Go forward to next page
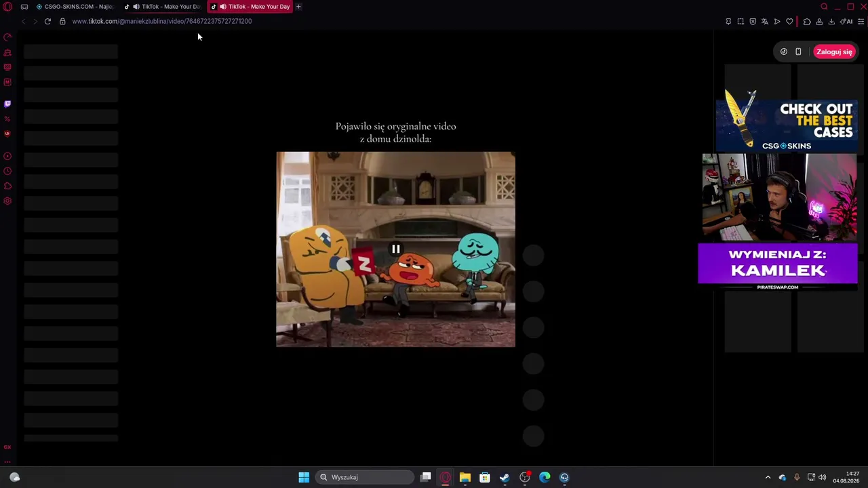This screenshot has height=488, width=868. pos(35,21)
